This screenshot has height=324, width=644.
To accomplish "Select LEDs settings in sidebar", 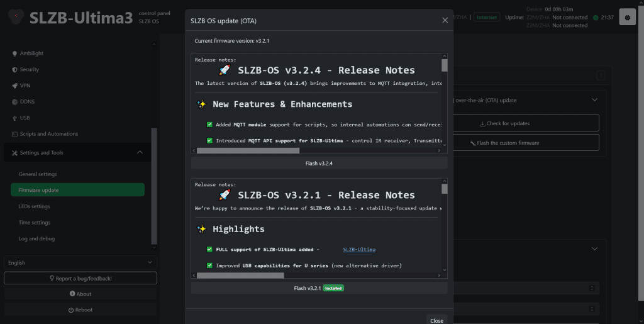I will [x=35, y=206].
